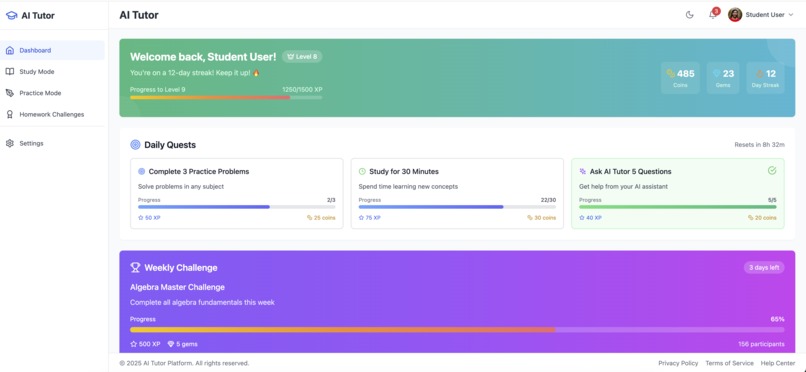The width and height of the screenshot is (806, 372).
Task: Click the Spend time learning new concepts text
Action: 408,187
